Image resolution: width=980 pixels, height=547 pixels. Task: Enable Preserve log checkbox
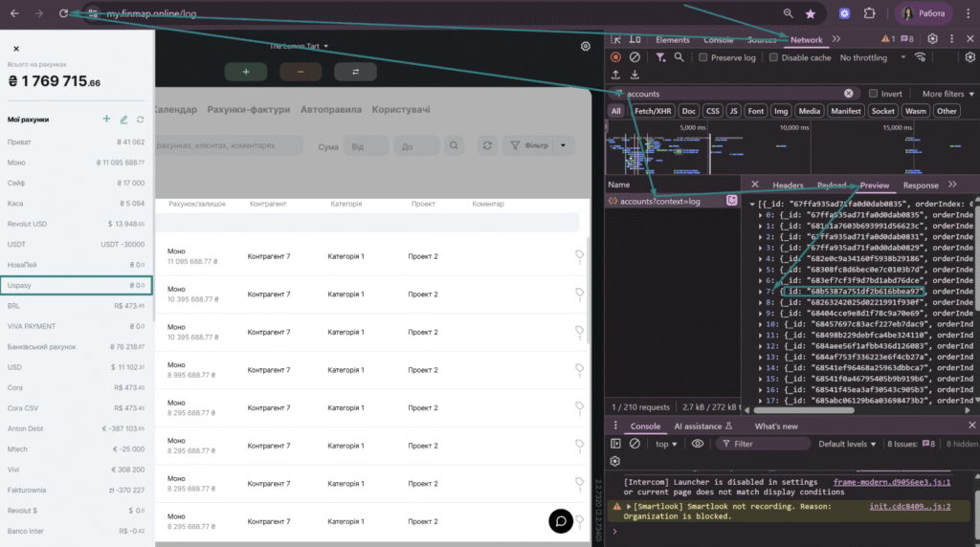(703, 57)
